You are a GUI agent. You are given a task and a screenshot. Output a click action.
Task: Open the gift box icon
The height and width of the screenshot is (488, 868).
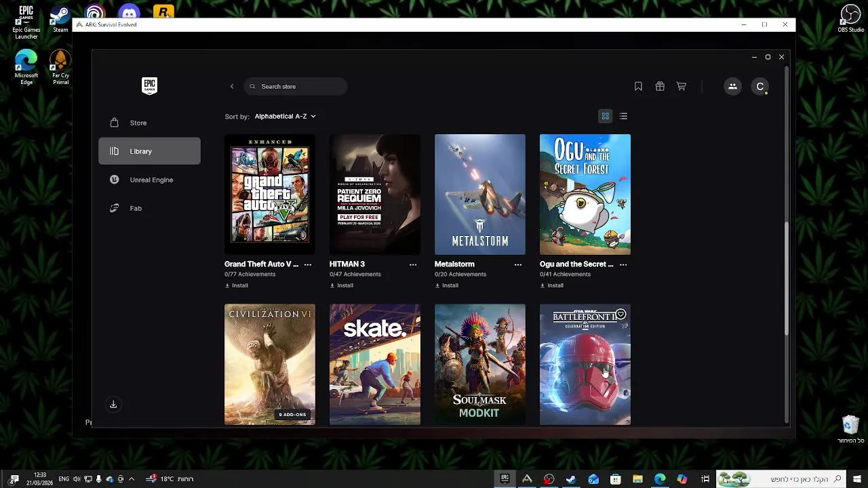pyautogui.click(x=660, y=86)
